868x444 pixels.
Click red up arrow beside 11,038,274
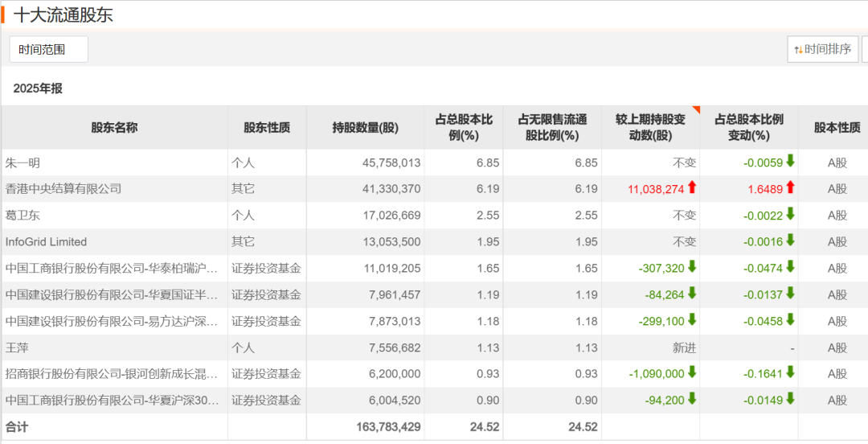[692, 188]
